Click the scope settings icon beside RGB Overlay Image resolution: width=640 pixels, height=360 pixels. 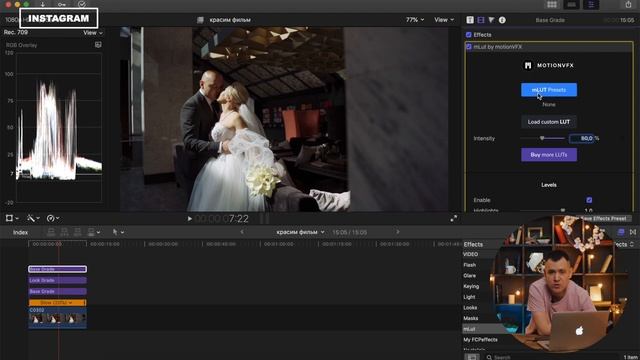coord(98,44)
